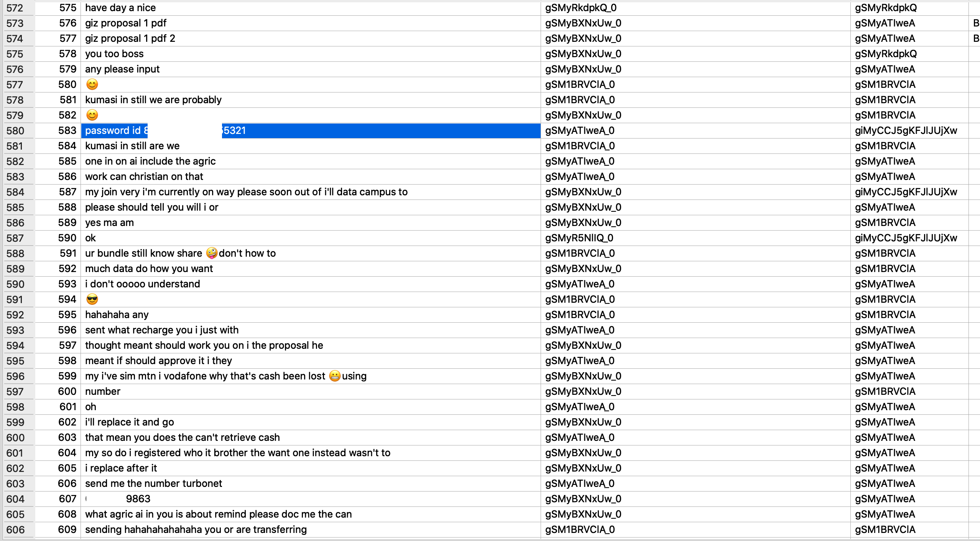Click row header 572

coord(18,8)
